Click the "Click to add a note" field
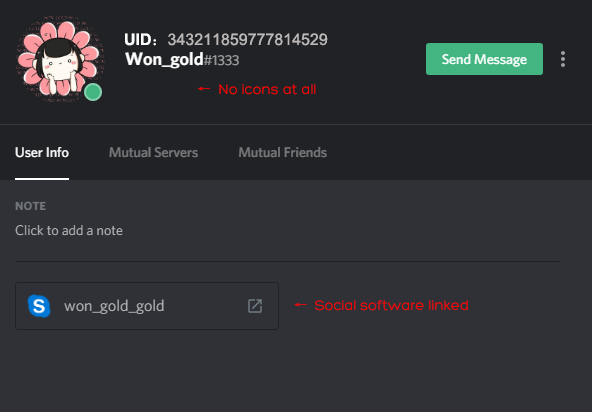Image resolution: width=592 pixels, height=412 pixels. 69,230
